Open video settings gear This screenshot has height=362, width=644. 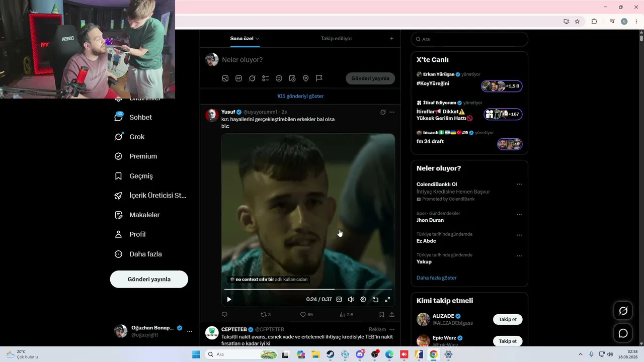pyautogui.click(x=363, y=300)
